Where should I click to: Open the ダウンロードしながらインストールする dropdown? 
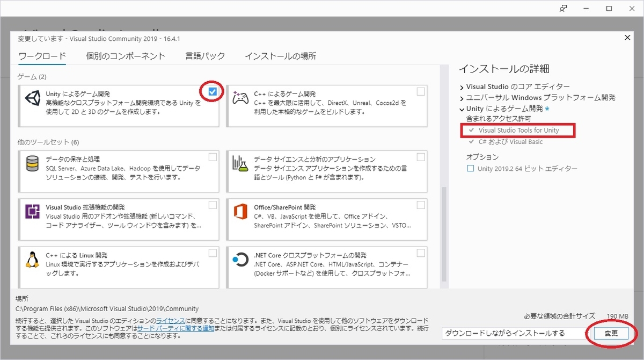pos(514,333)
